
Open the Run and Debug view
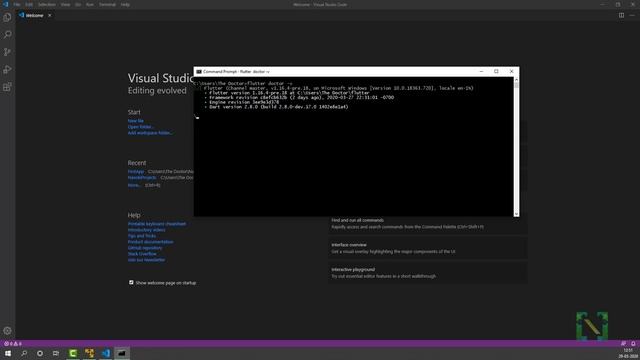coord(7,70)
